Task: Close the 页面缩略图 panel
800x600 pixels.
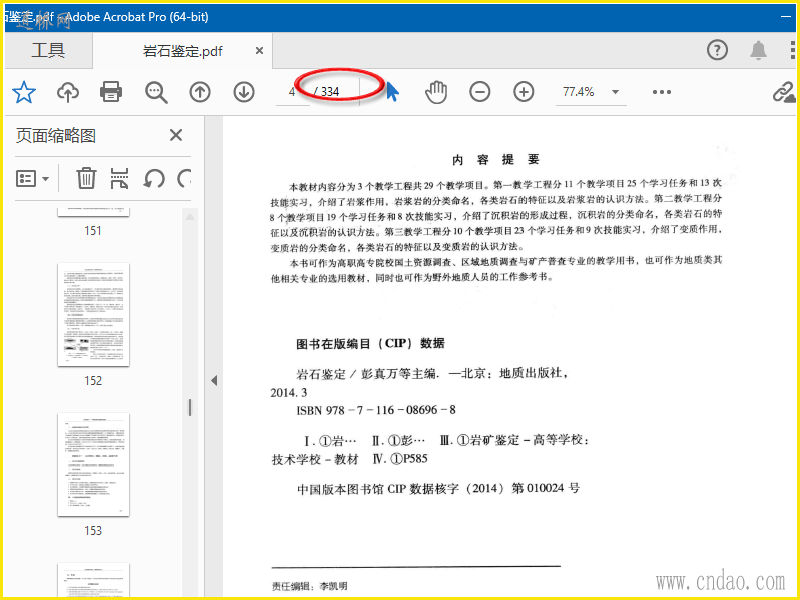Action: click(176, 135)
